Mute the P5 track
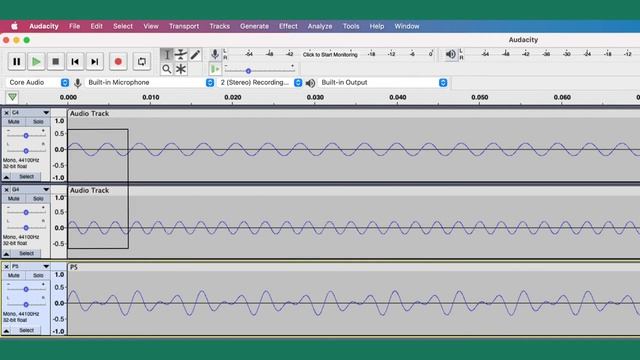The image size is (640, 360). pyautogui.click(x=13, y=275)
